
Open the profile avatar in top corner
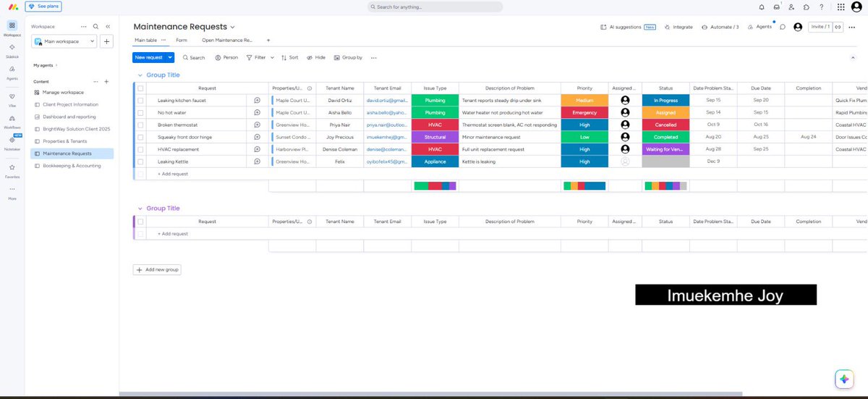856,7
